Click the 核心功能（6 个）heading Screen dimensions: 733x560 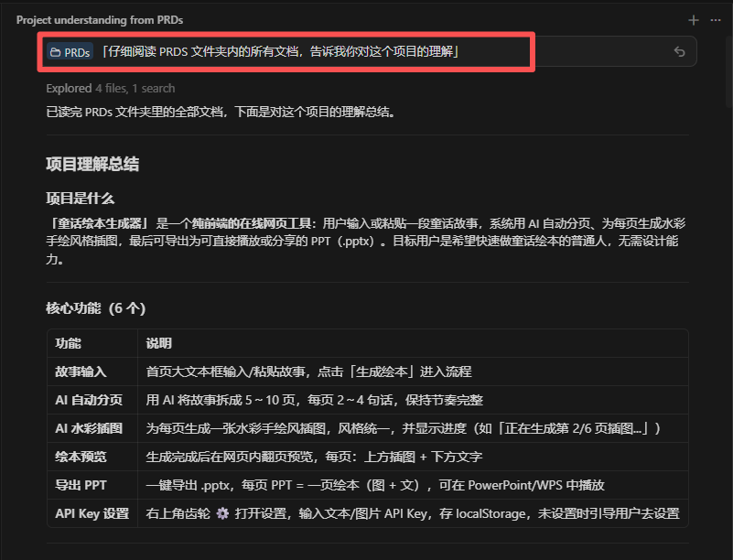pos(96,308)
